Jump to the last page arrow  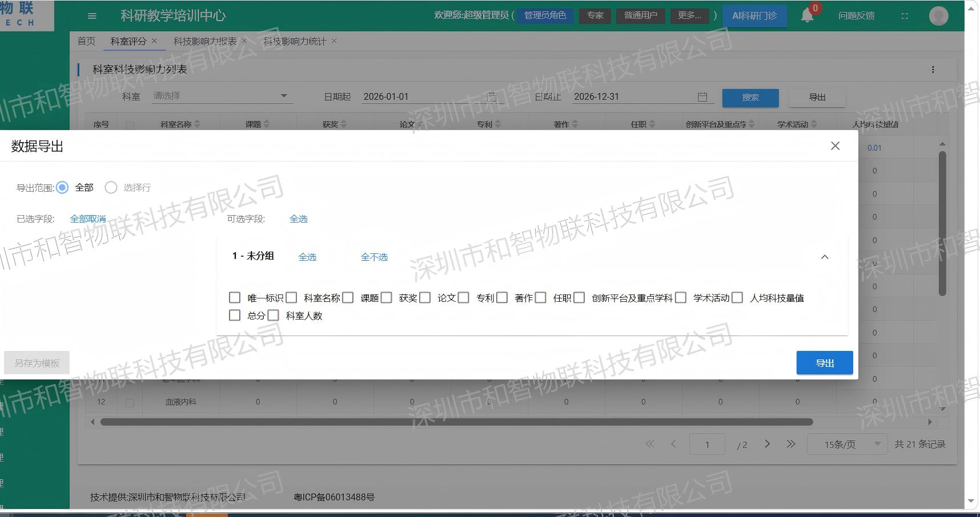point(791,444)
